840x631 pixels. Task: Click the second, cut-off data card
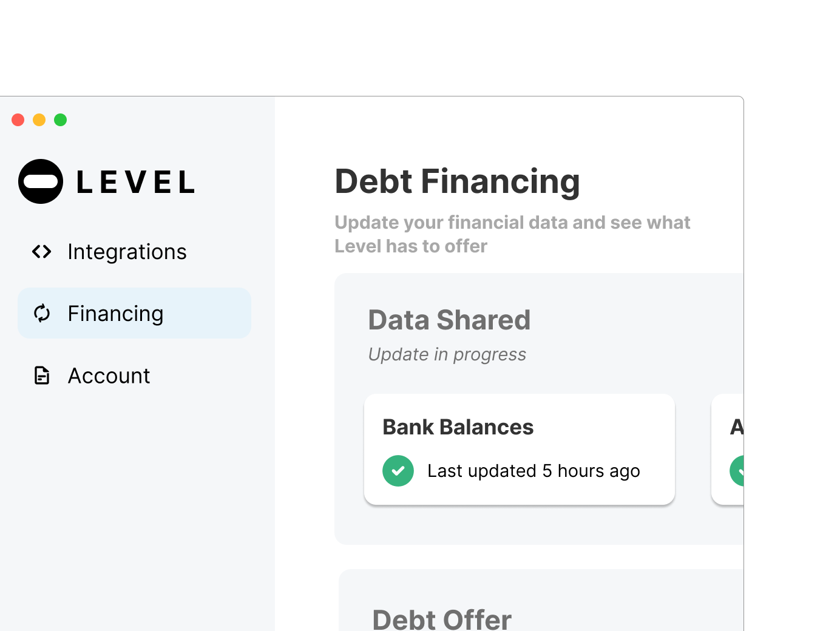click(x=728, y=449)
